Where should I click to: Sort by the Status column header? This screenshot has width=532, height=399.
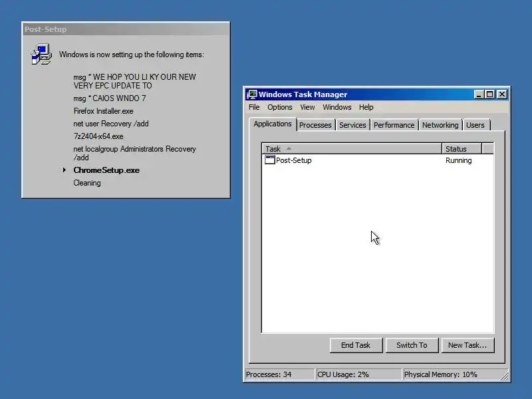point(462,148)
